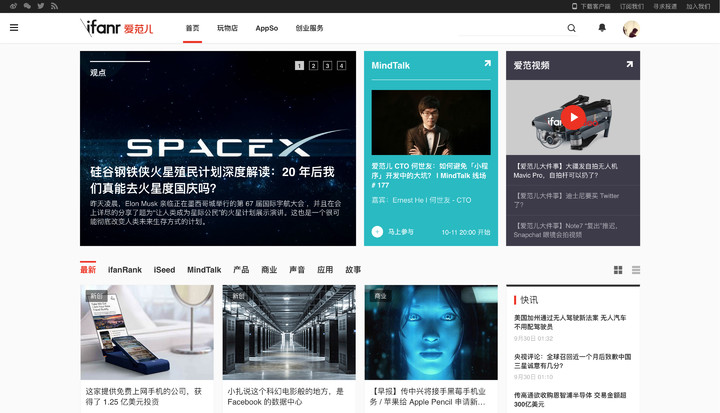Image resolution: width=720 pixels, height=413 pixels.
Task: Select the 商业 tab
Action: [269, 270]
